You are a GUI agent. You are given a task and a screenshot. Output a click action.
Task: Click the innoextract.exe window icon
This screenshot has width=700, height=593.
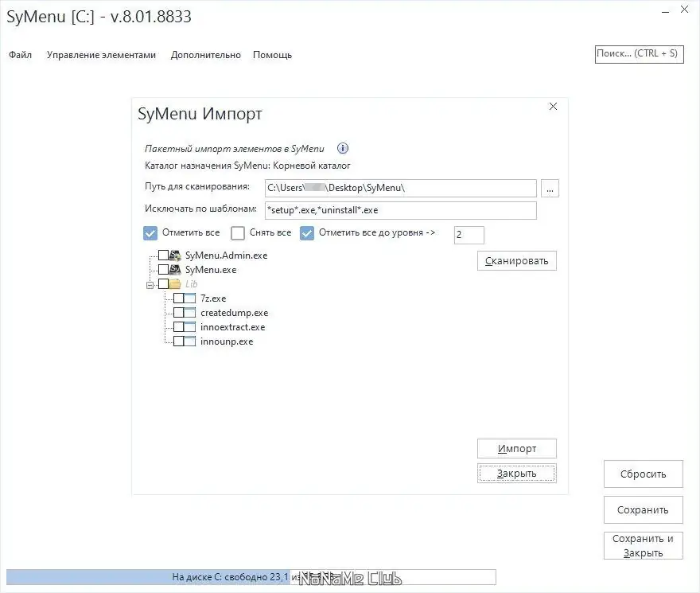tap(190, 326)
